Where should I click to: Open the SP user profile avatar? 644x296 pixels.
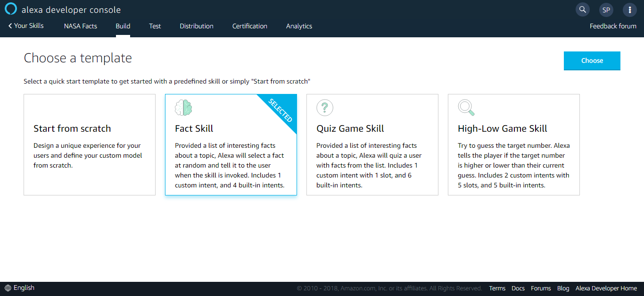(606, 9)
